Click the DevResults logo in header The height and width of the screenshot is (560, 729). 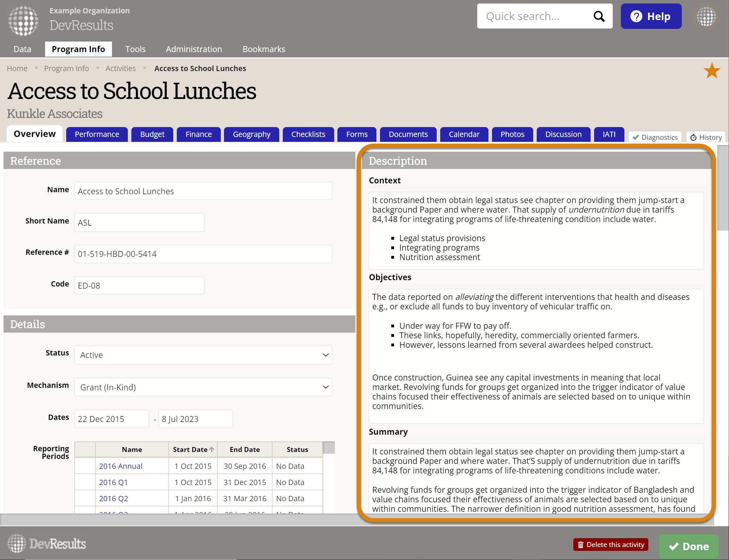[x=24, y=20]
